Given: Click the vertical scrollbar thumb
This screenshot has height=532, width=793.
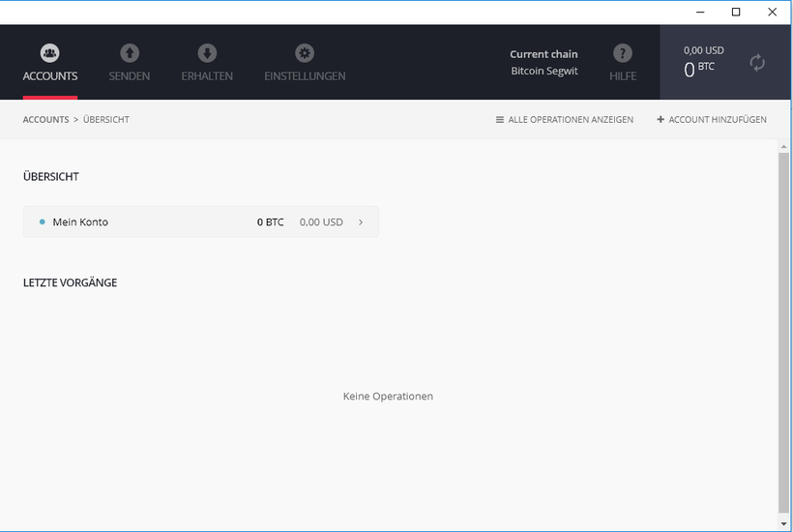Looking at the screenshot, I should (783, 333).
